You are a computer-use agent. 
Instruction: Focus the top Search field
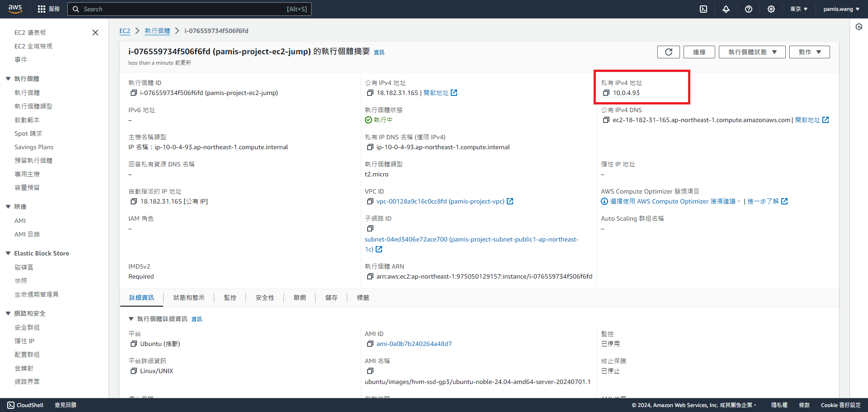[189, 9]
